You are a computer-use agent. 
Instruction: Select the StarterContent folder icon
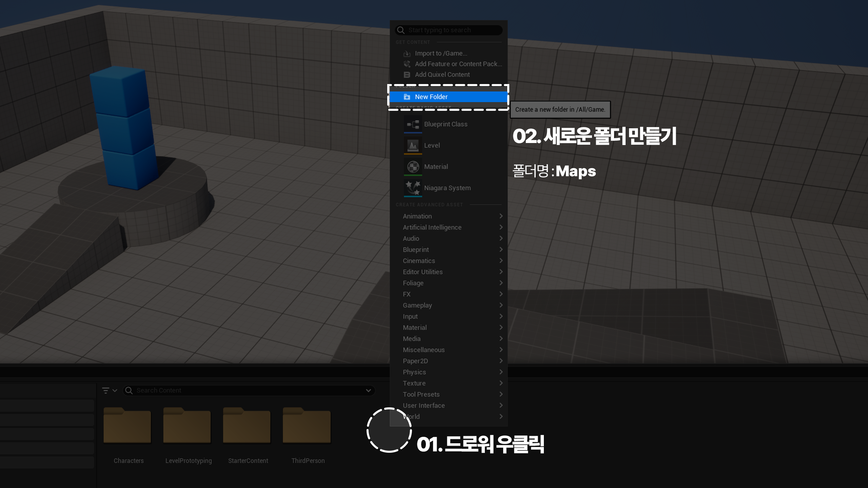pyautogui.click(x=246, y=425)
